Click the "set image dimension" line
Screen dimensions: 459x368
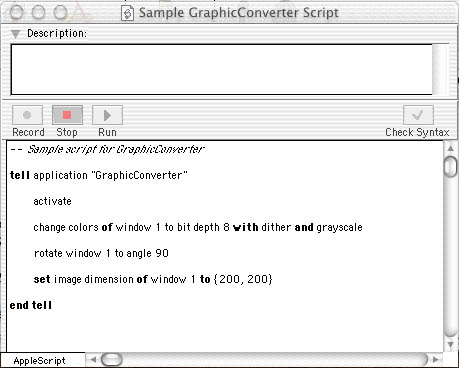click(x=153, y=279)
